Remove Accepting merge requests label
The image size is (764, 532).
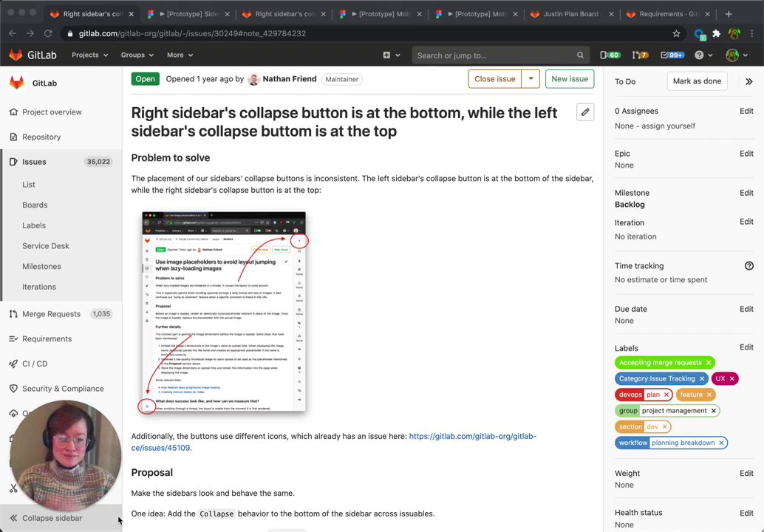point(709,363)
